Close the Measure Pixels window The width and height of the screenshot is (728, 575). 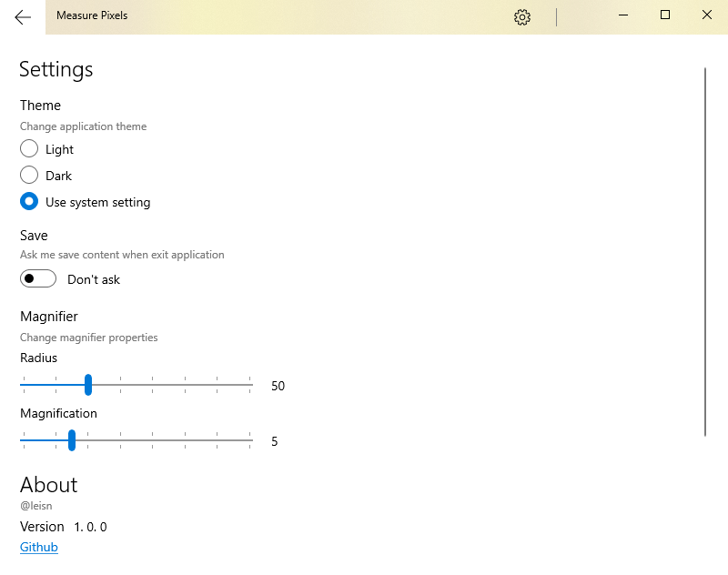pyautogui.click(x=707, y=15)
